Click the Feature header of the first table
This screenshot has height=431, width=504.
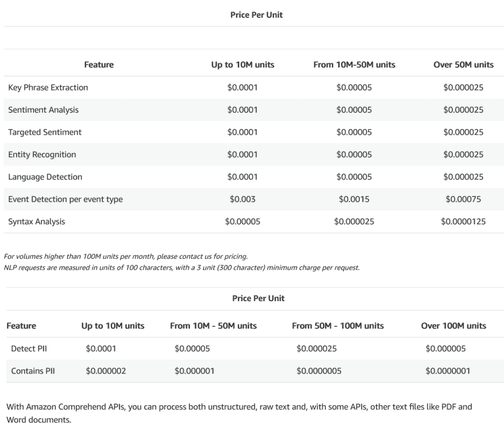pos(99,64)
